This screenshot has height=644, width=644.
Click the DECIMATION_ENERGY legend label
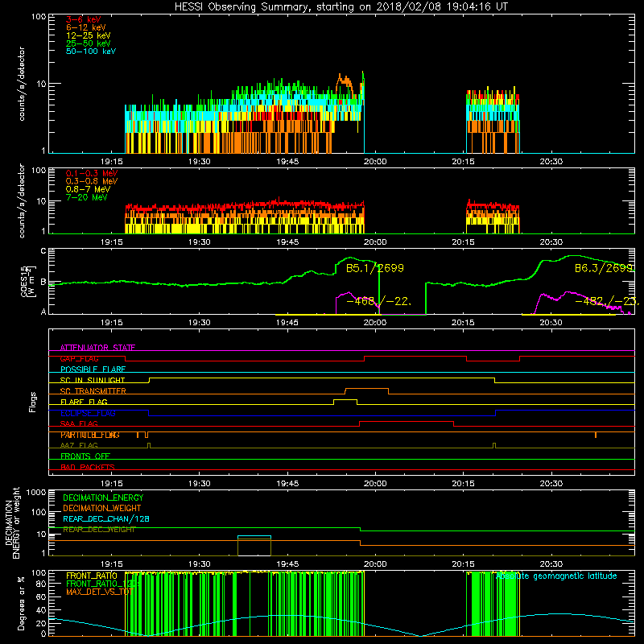click(103, 497)
